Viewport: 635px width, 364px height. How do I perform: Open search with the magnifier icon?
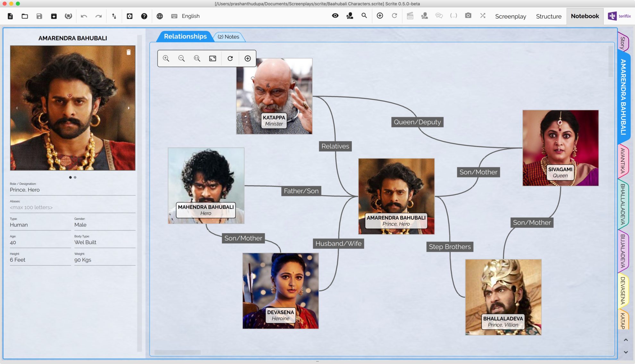364,15
